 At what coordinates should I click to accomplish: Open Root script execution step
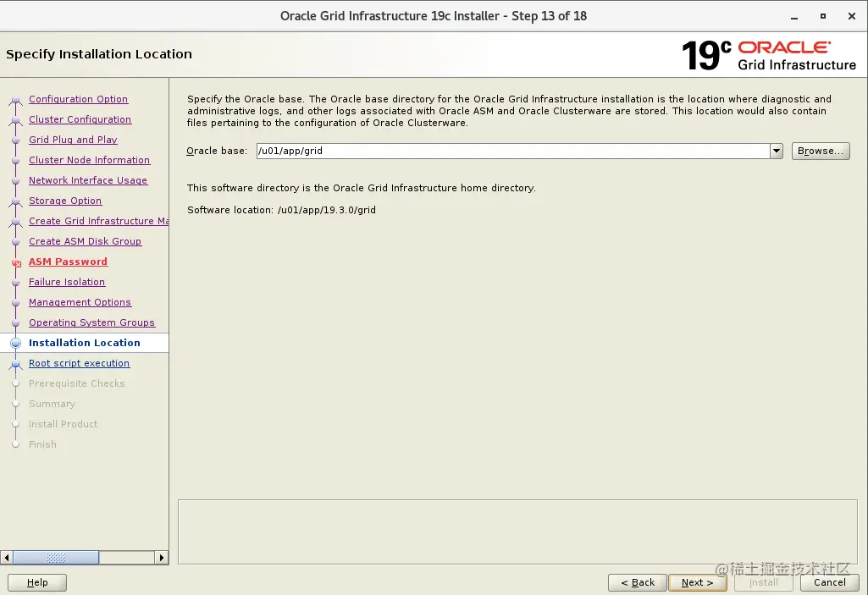coord(79,363)
